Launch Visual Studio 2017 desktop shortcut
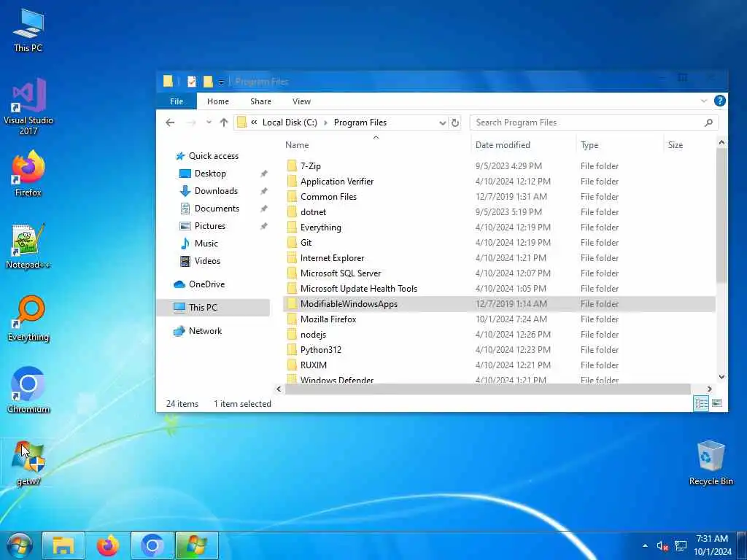The height and width of the screenshot is (560, 747). point(28,106)
